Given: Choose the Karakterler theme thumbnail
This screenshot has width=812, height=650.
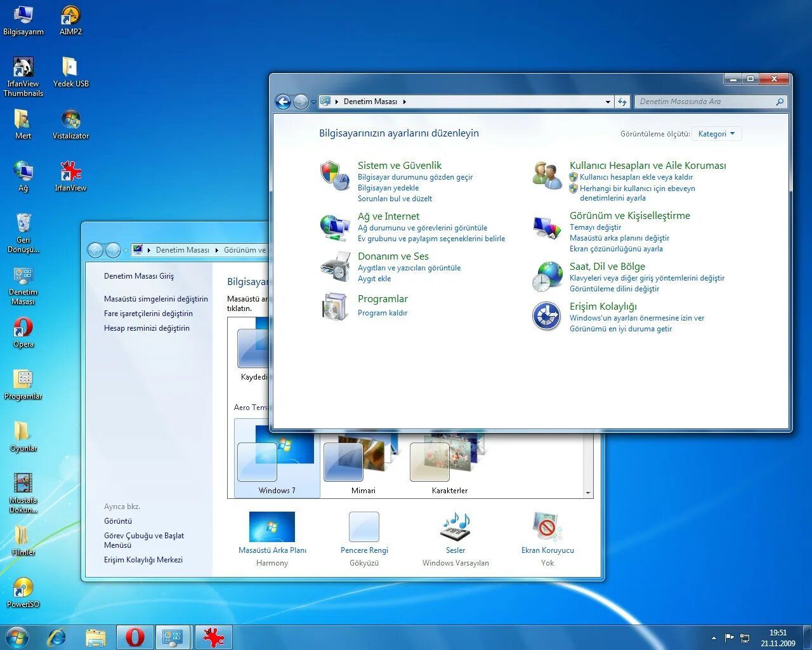Looking at the screenshot, I should 450,463.
